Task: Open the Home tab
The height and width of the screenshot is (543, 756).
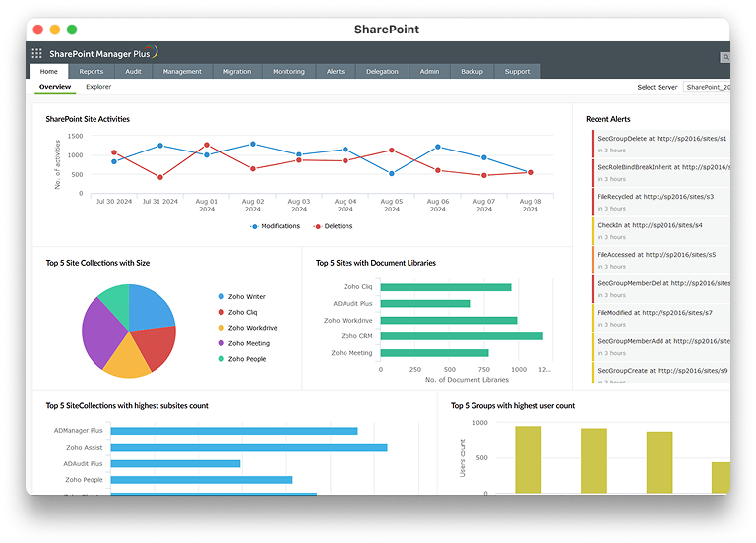Action: coord(48,71)
